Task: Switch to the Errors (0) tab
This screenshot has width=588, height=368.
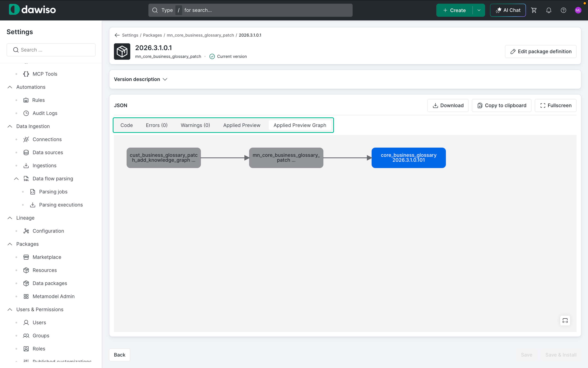Action: [157, 125]
